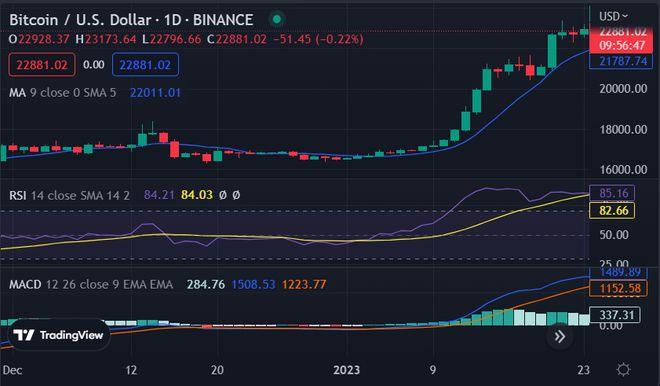This screenshot has height=386, width=660.
Task: Click the 9 date label on time axis
Action: [433, 370]
